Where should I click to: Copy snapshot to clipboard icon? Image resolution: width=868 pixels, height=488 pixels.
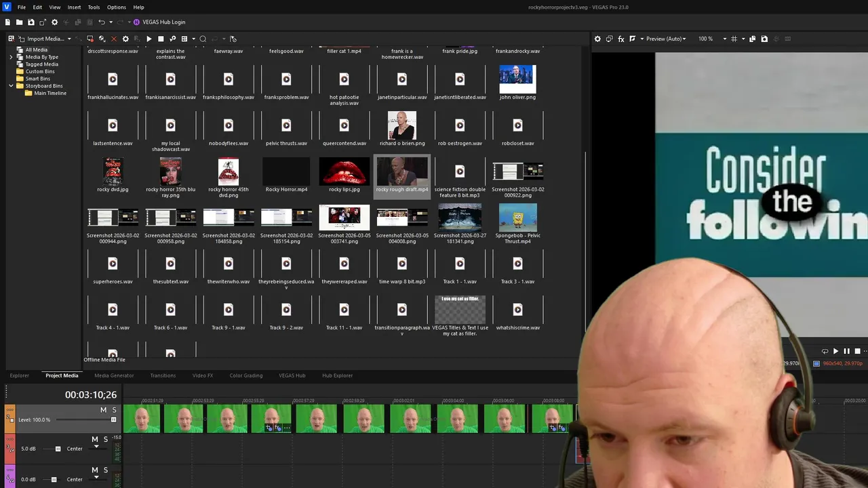coord(753,39)
